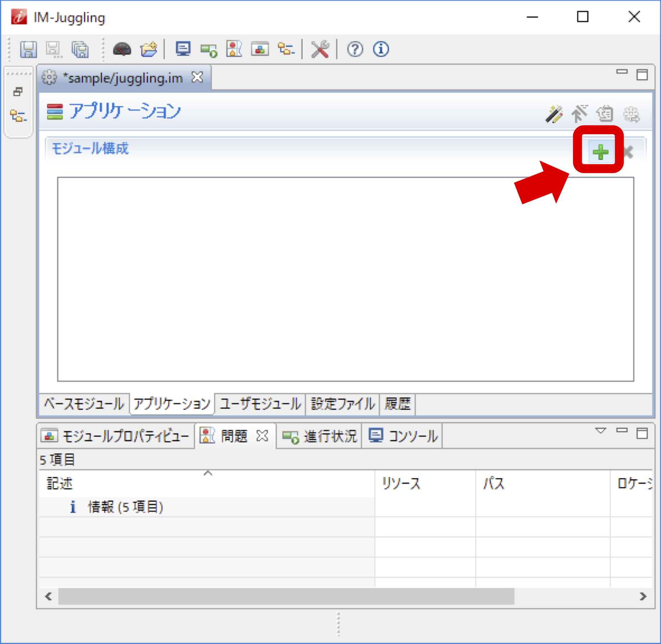Click the console monitor toolbar icon
Viewport: 661px width, 644px height.
[x=183, y=49]
